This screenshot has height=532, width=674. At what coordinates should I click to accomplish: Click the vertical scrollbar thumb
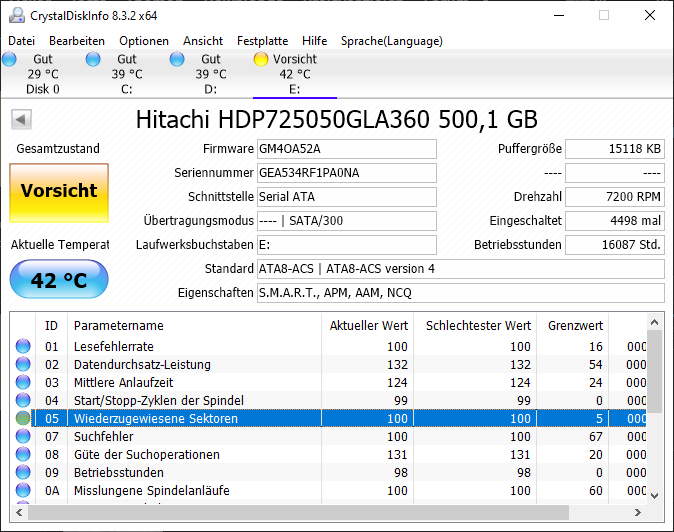coord(655,372)
